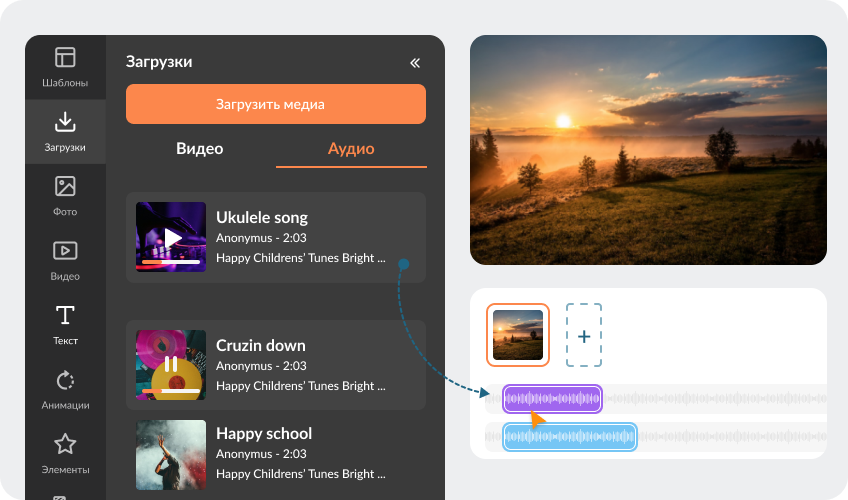This screenshot has width=848, height=500.
Task: Add a new clip with plus placeholder
Action: [584, 335]
